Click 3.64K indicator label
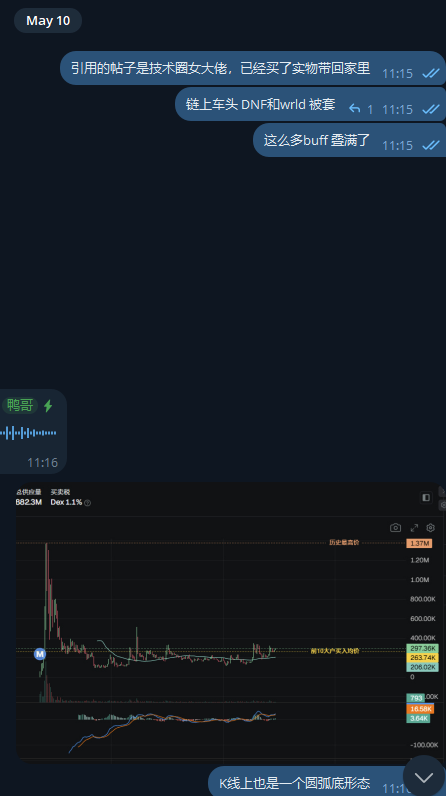 click(x=418, y=718)
